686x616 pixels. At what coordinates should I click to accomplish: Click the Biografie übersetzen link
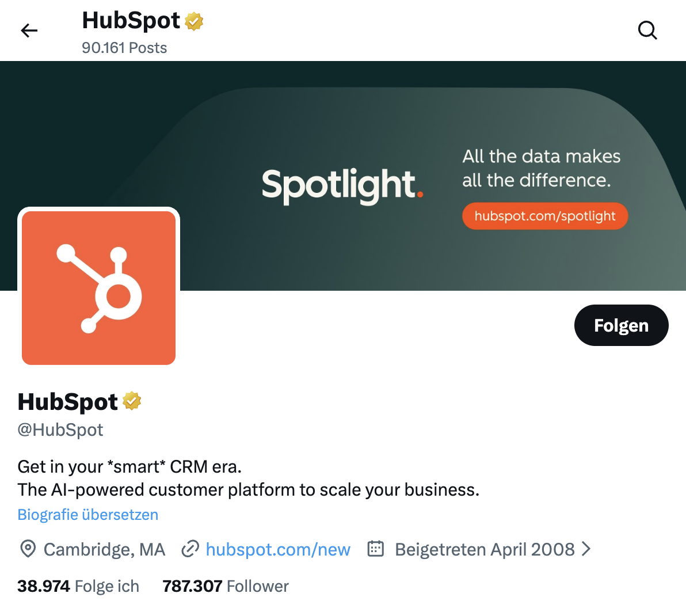click(x=88, y=515)
